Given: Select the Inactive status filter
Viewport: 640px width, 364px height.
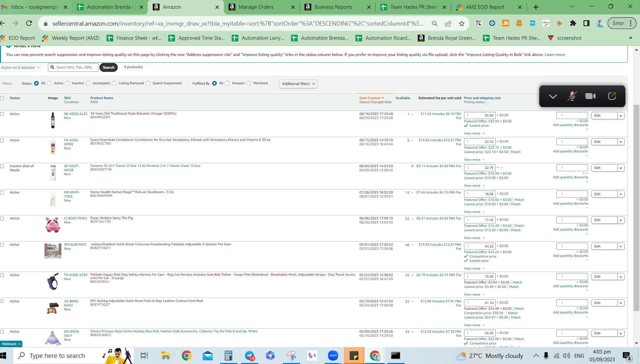Looking at the screenshot, I should (67, 83).
